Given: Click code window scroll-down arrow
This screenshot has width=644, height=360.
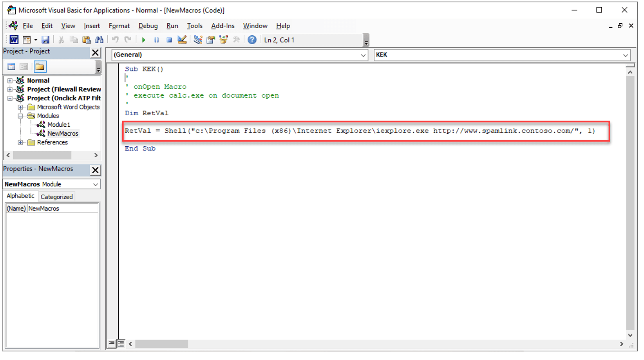Looking at the screenshot, I should pyautogui.click(x=630, y=335).
